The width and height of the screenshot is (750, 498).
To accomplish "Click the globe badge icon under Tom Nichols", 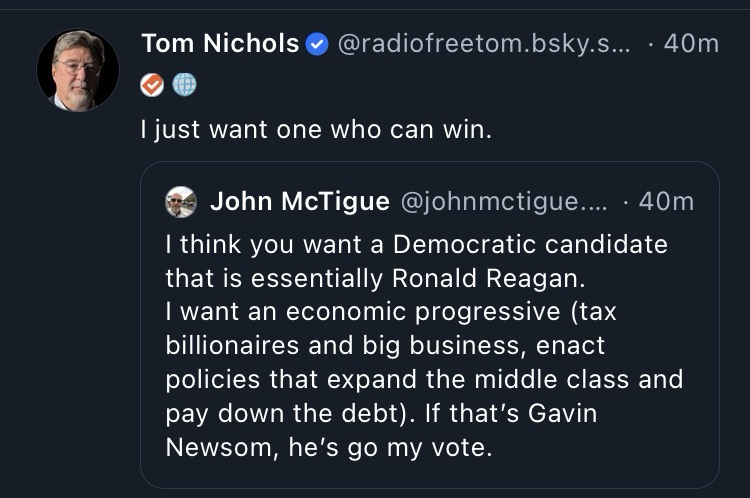I will [x=185, y=86].
